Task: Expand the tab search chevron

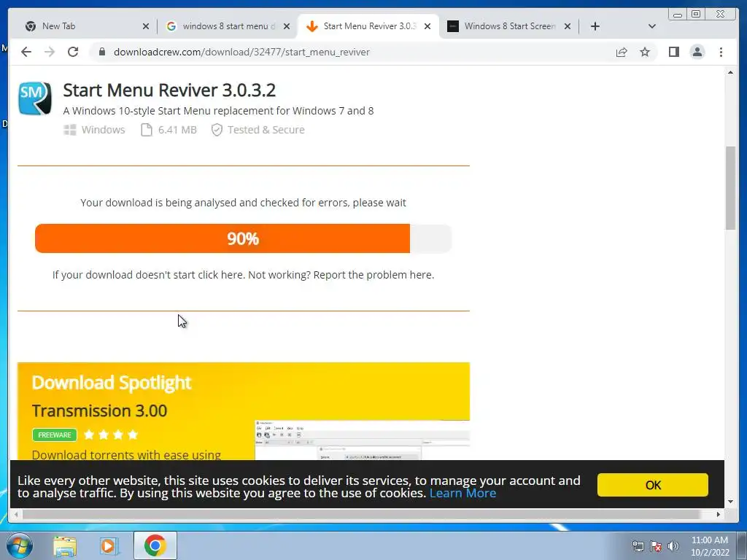Action: (x=652, y=26)
